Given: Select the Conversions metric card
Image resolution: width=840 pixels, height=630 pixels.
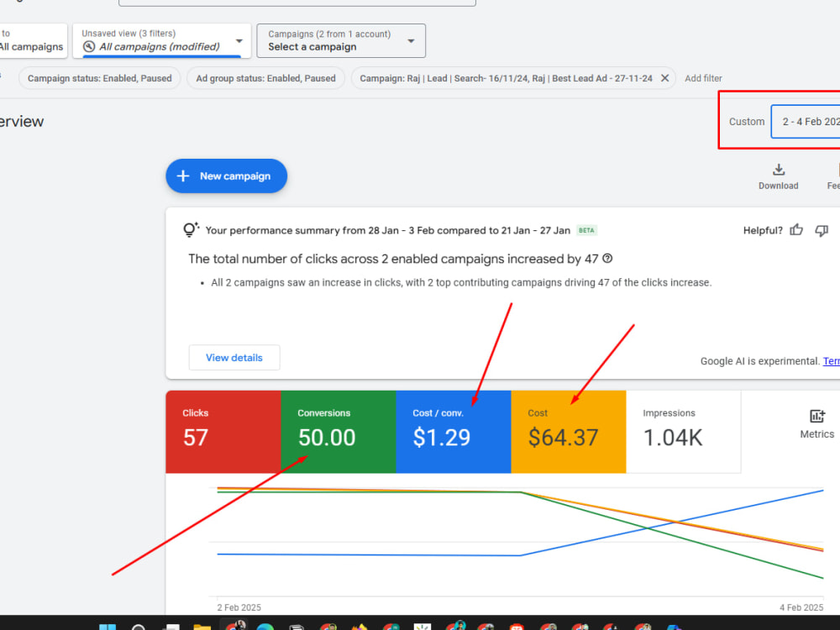Looking at the screenshot, I should tap(338, 431).
